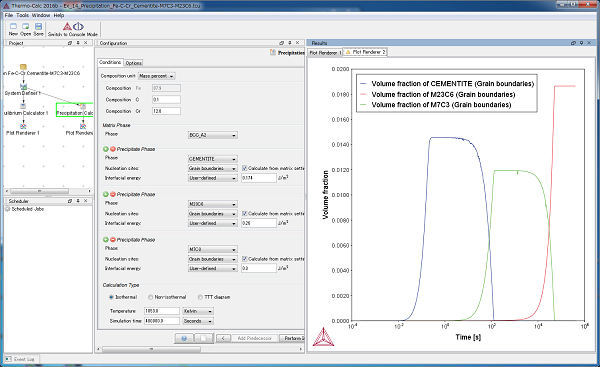Click the Configuration panel horizontal scrollbar

tap(151, 349)
